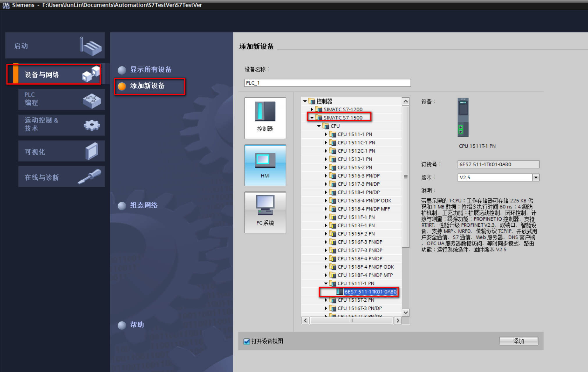Select CPU 1518F-4 PN/DP MFP tree row
Screen dimensions: 588x372
coord(351,275)
